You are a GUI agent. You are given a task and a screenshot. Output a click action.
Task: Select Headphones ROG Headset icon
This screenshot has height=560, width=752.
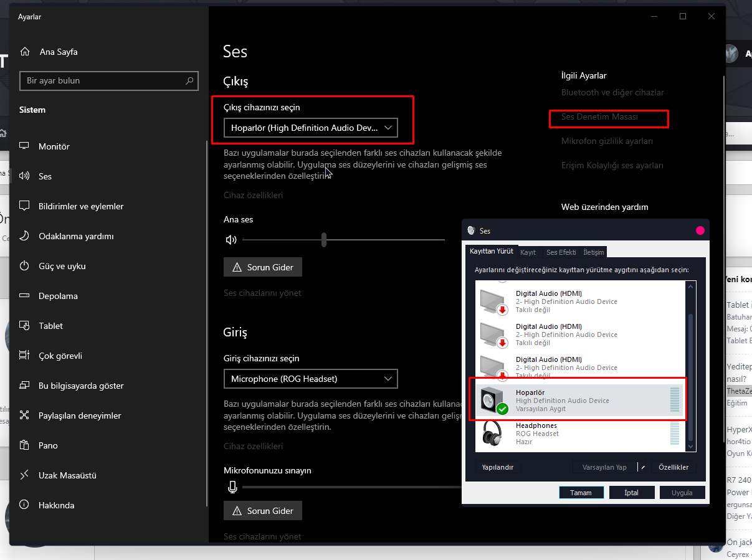click(x=493, y=433)
